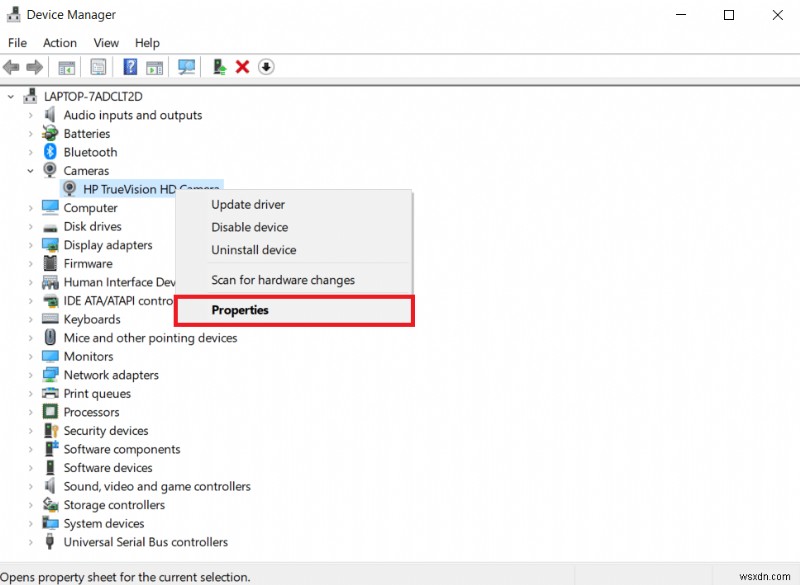Image resolution: width=800 pixels, height=585 pixels.
Task: Expand the Batteries node chevron
Action: click(31, 134)
